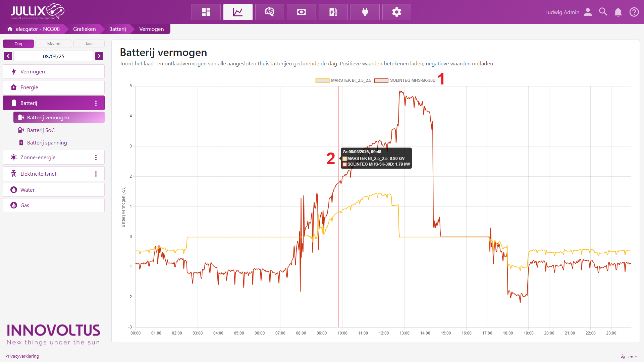This screenshot has height=362, width=644.
Task: Select the Maand period toggle
Action: pos(54,44)
